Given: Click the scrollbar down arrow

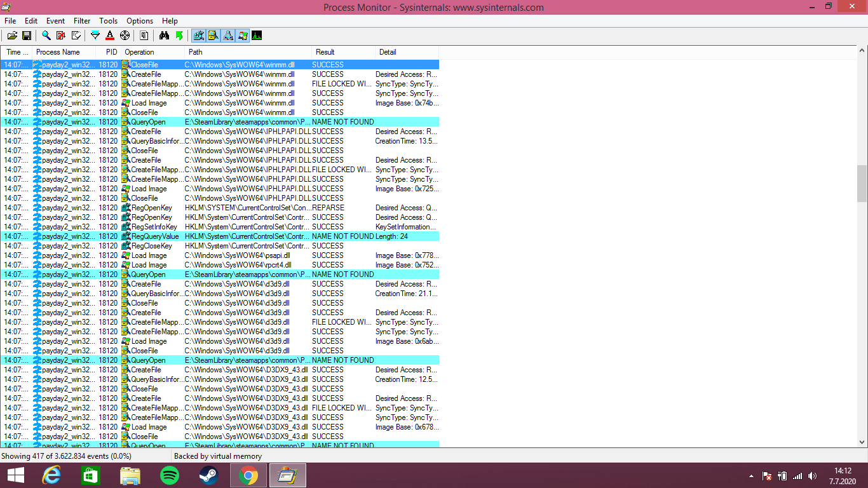Looking at the screenshot, I should (x=862, y=442).
